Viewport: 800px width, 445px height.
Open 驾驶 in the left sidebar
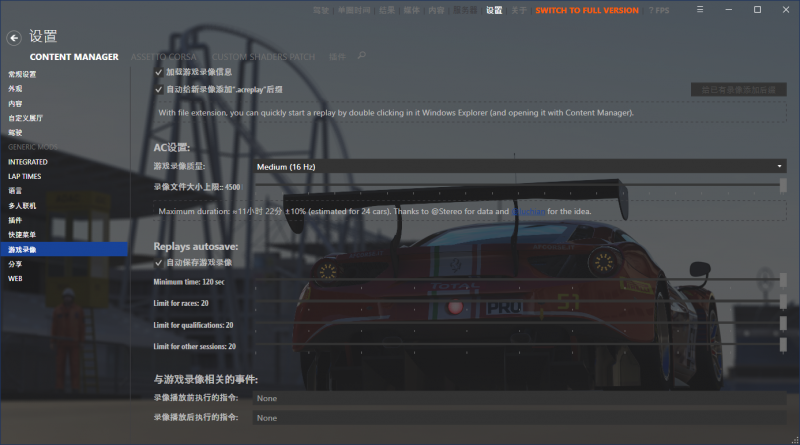coord(15,133)
